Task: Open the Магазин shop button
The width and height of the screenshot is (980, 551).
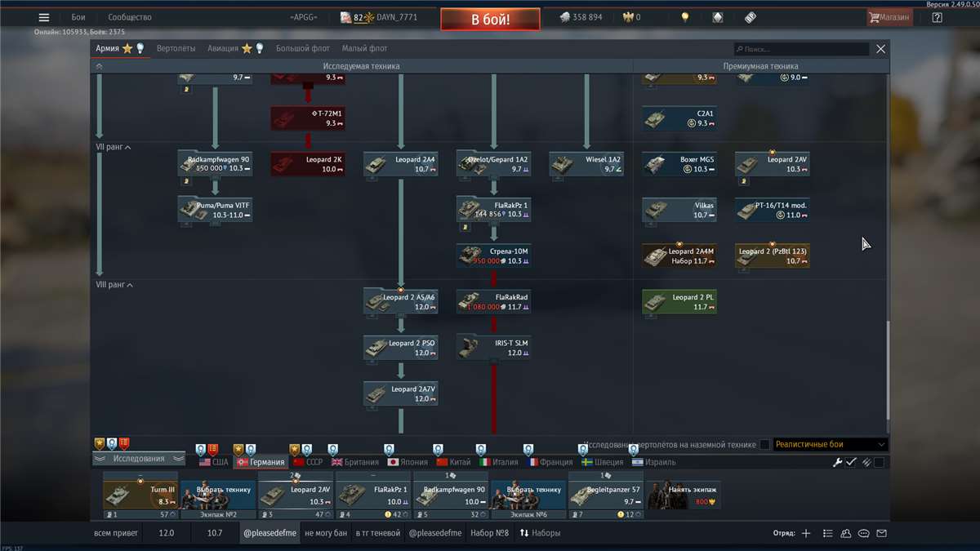Action: point(889,17)
